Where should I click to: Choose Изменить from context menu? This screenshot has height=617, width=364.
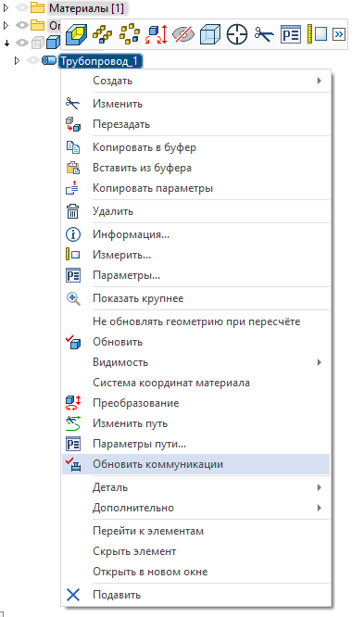pyautogui.click(x=196, y=104)
